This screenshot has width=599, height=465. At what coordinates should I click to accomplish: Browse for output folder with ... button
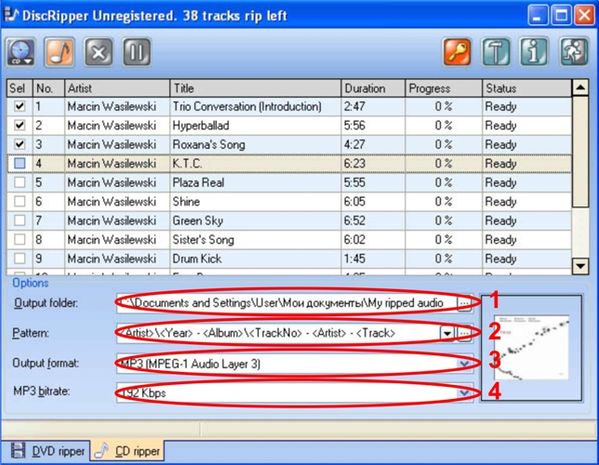coord(464,303)
